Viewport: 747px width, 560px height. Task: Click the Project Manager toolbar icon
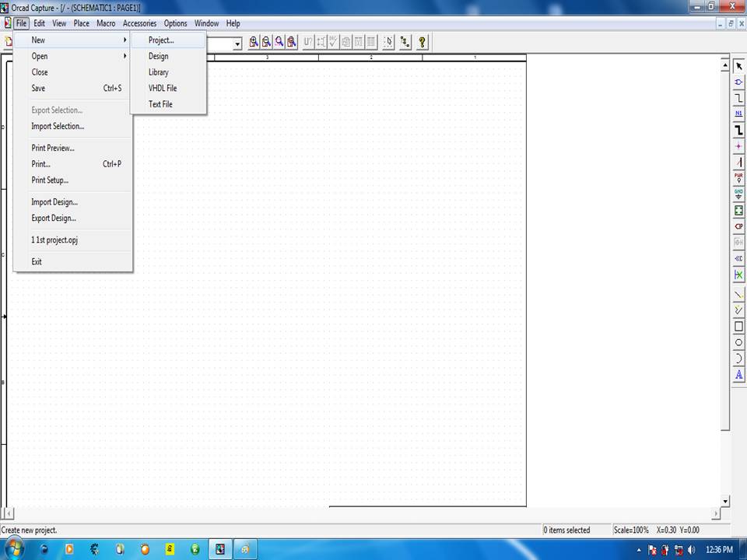pos(405,42)
